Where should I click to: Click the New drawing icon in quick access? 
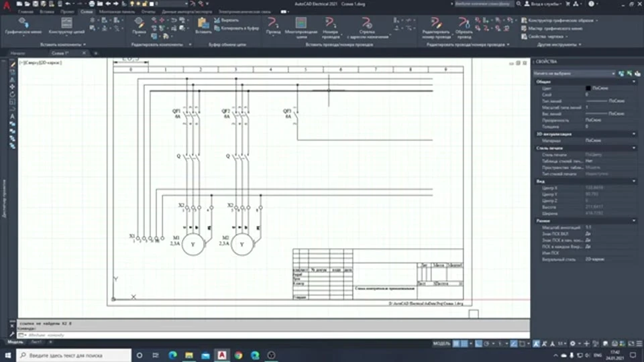pos(19,4)
